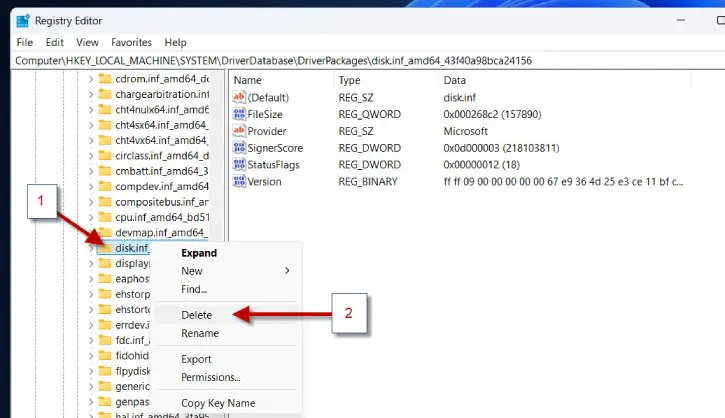Click folder icon of ehstorp key
This screenshot has width=725, height=418.
[105, 294]
